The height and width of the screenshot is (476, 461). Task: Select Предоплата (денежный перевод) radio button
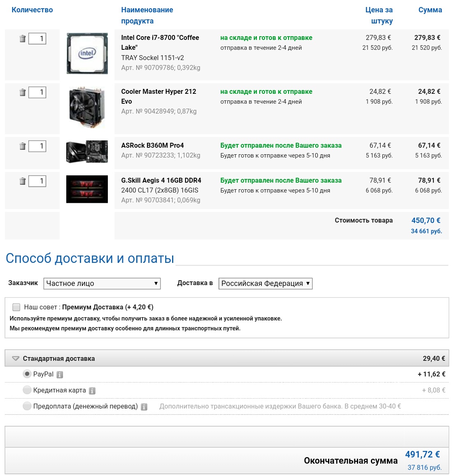pyautogui.click(x=27, y=406)
